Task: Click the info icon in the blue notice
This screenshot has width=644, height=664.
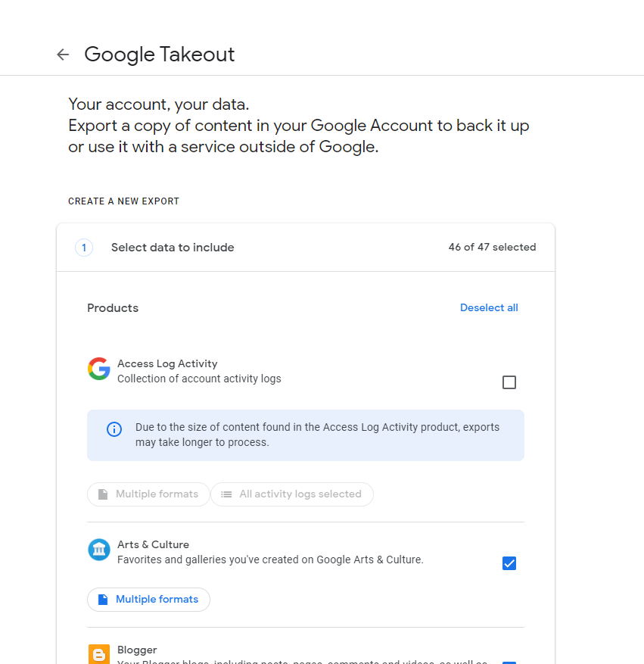Action: coord(114,429)
